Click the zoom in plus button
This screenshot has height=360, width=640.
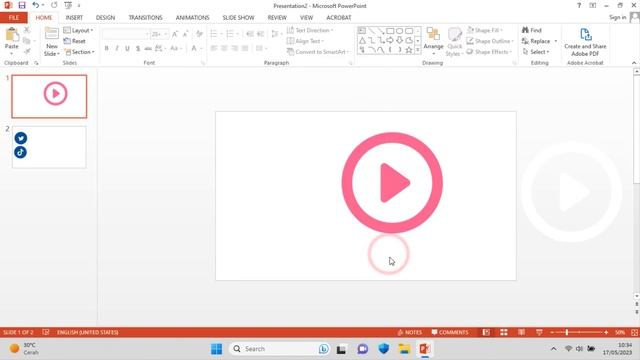pos(606,332)
